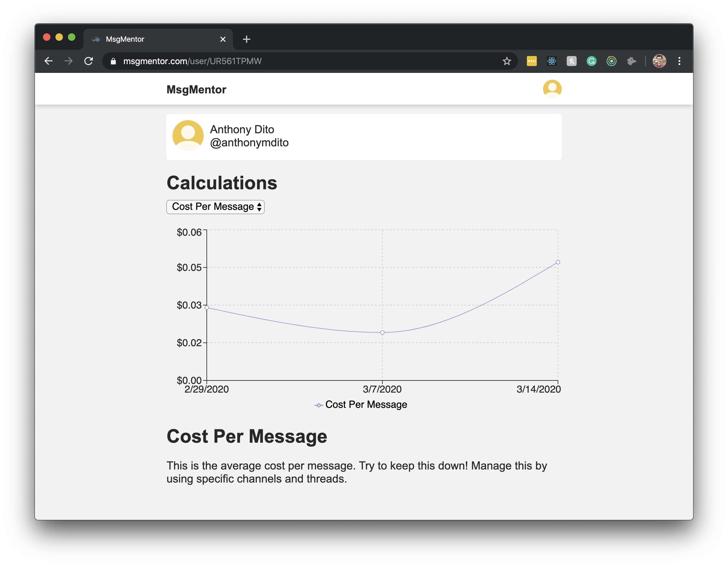Toggle Cost Per Message legend item

(361, 405)
